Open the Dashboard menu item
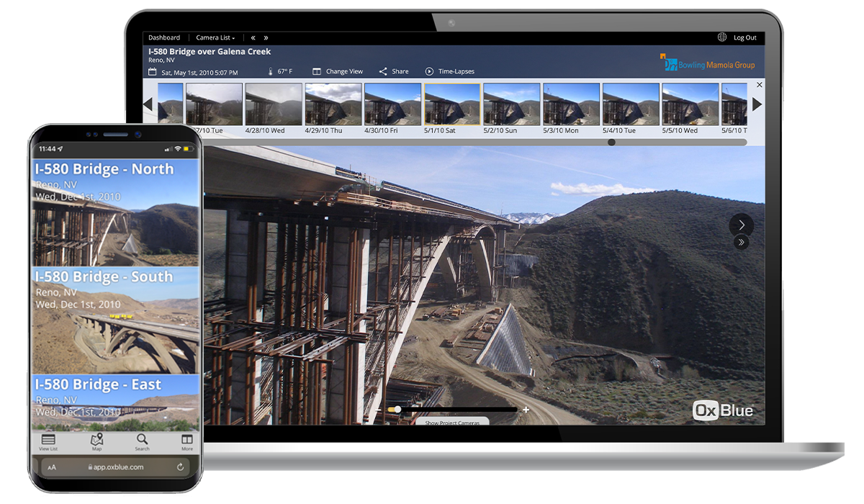Screen dimensions: 864x504 tap(164, 37)
